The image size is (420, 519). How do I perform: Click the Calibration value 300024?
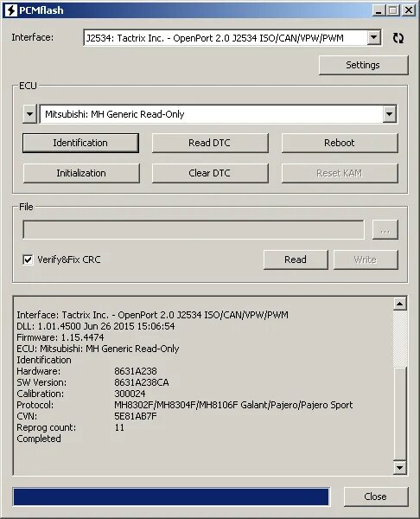(x=130, y=394)
